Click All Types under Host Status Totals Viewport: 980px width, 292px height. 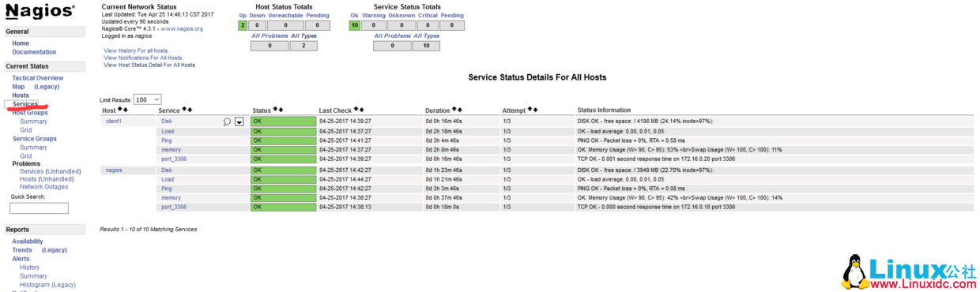pyautogui.click(x=303, y=36)
